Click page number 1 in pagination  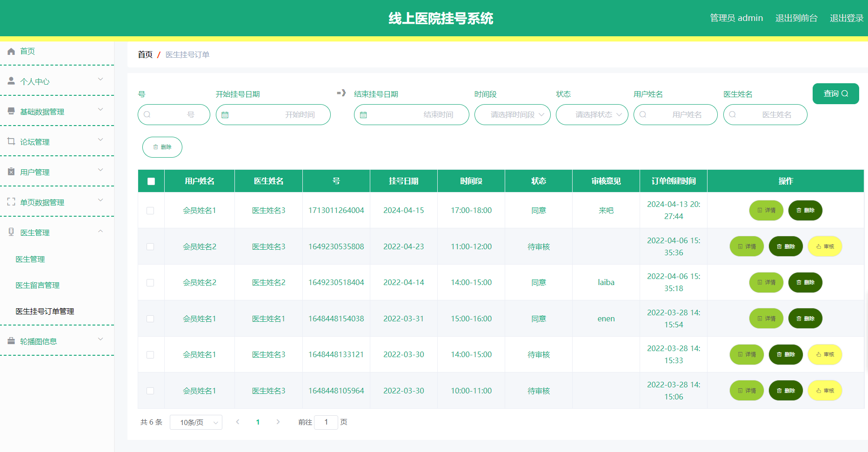pos(258,422)
